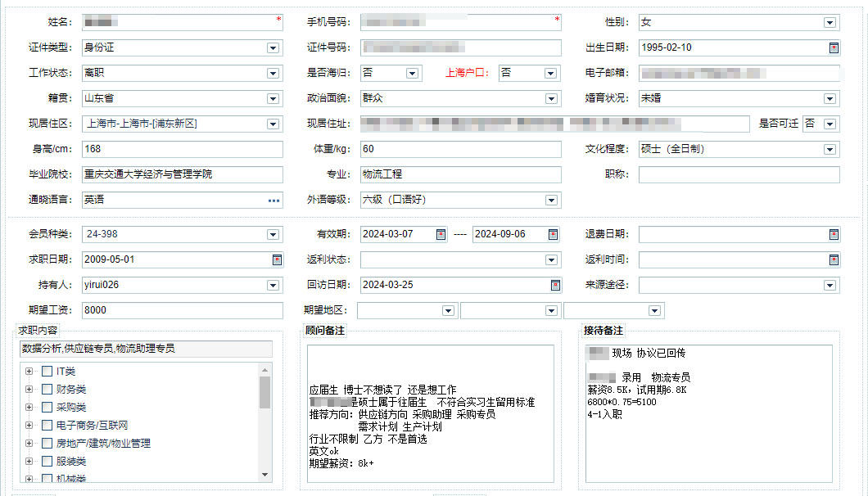Click the 姓名 input field
The width and height of the screenshot is (868, 496).
tap(183, 22)
